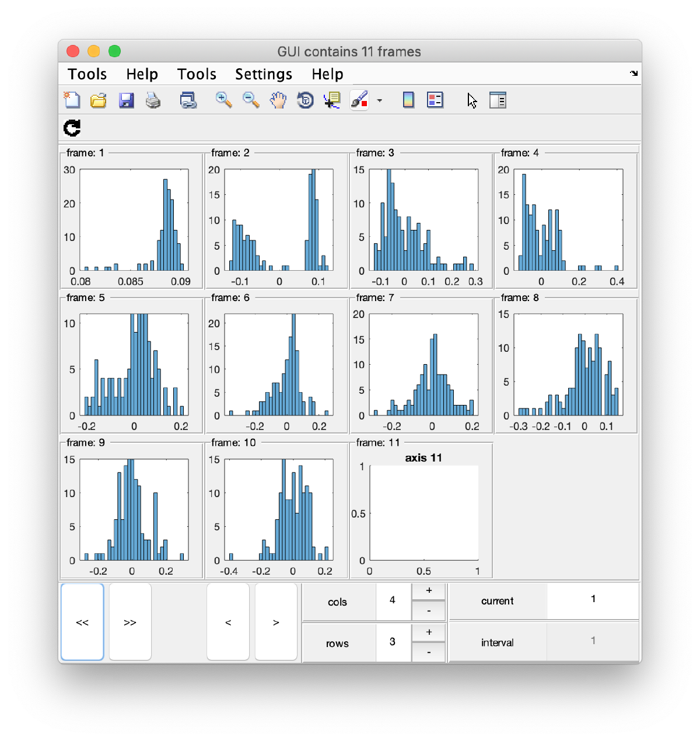Viewport: 700px width, 741px height.
Task: Open the Settings menu
Action: point(264,74)
